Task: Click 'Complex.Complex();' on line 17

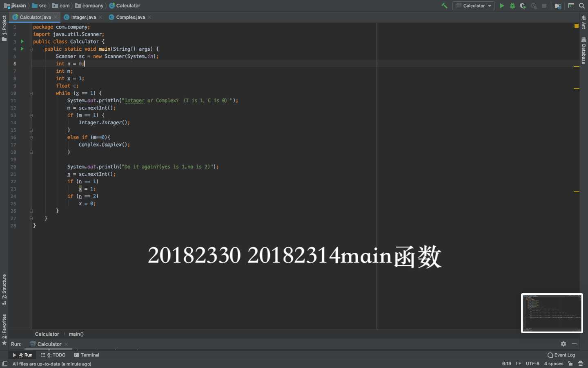Action: 104,145
